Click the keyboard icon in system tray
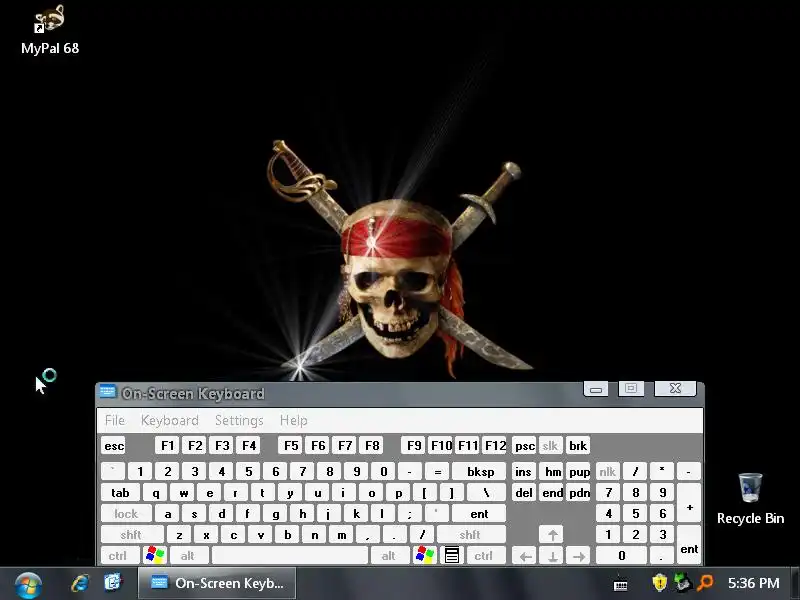This screenshot has width=800, height=600. click(620, 584)
